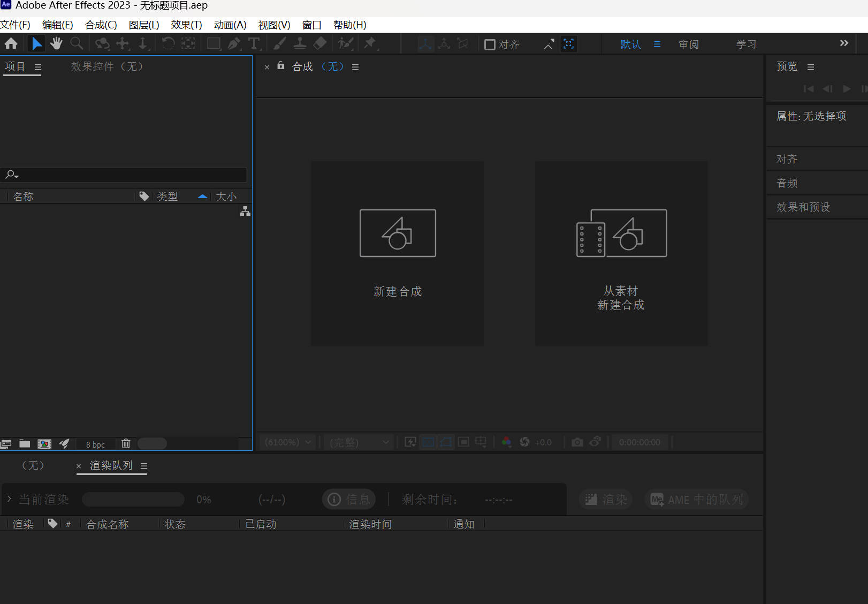
Task: Select the Hand tool in the toolbar
Action: click(56, 44)
